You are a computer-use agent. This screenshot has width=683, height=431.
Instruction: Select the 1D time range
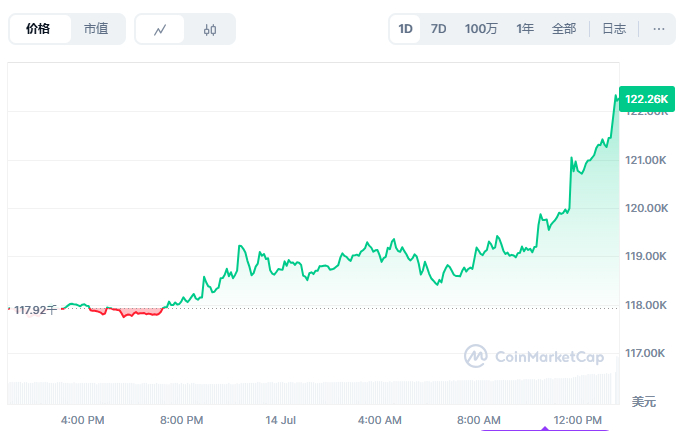tap(406, 29)
